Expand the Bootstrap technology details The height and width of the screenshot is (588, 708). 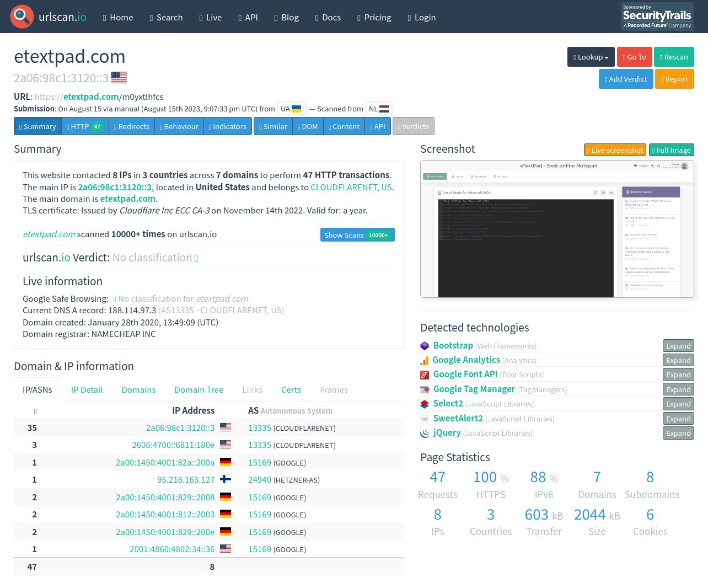(678, 346)
